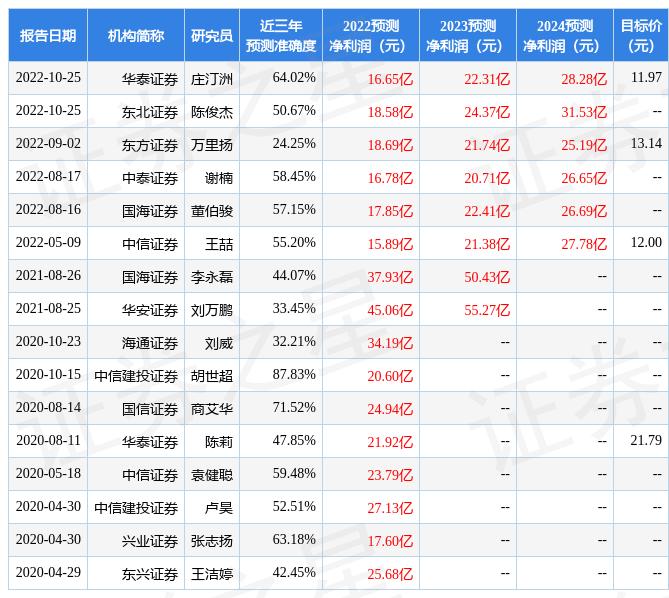
Task: Click profit value 25.68亿
Action: click(x=390, y=574)
